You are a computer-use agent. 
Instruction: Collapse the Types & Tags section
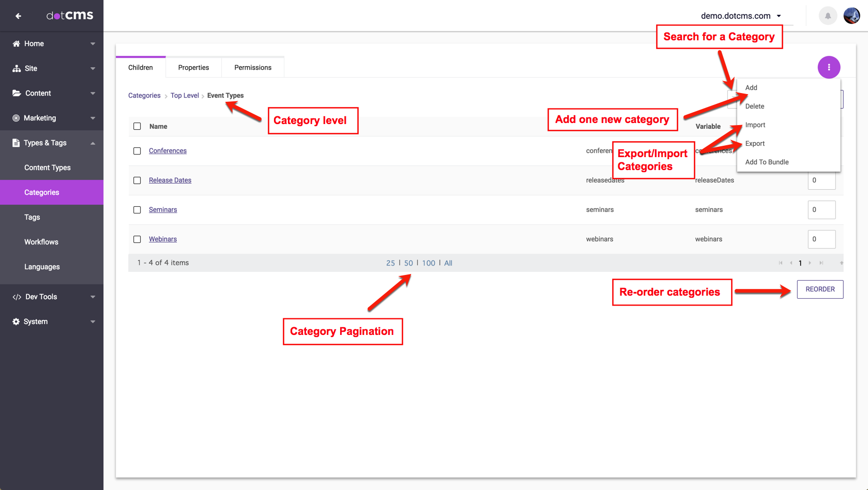[x=93, y=143]
